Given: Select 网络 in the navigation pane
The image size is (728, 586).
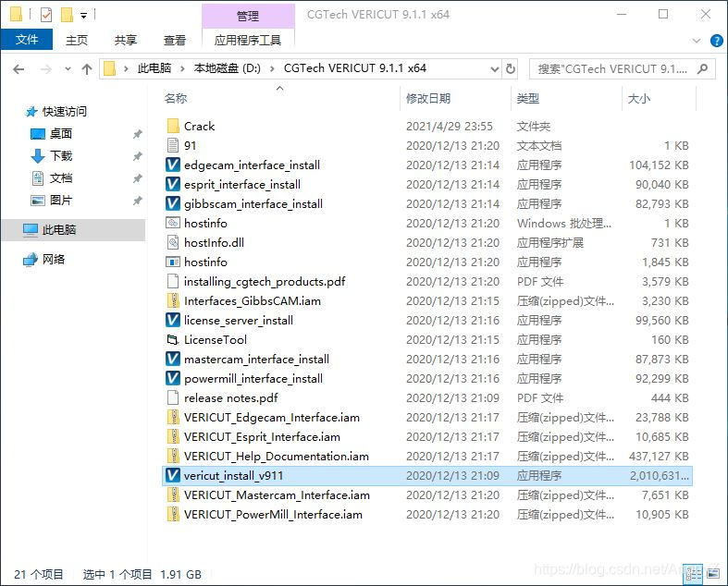Looking at the screenshot, I should coord(54,260).
